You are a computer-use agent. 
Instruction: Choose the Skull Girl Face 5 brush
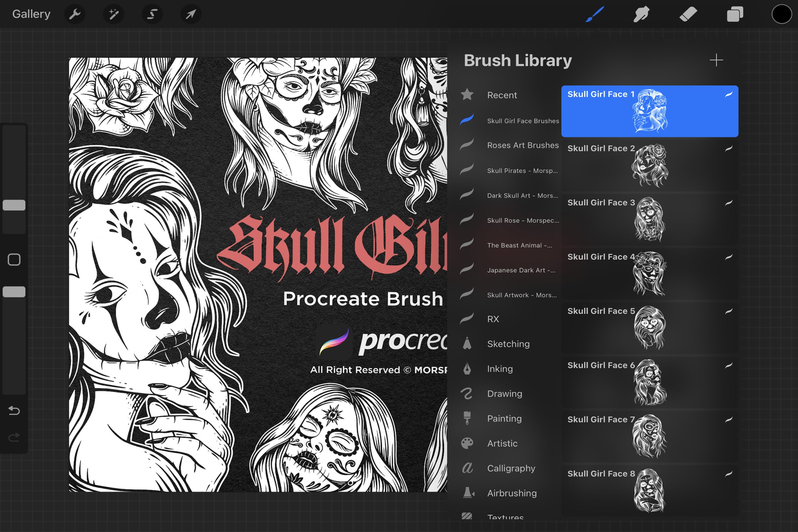(x=650, y=328)
